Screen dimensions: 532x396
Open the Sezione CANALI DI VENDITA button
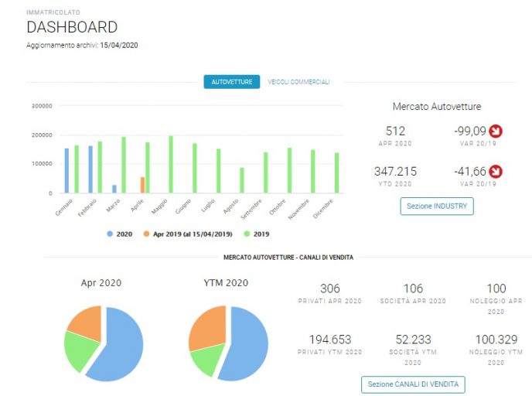point(413,384)
